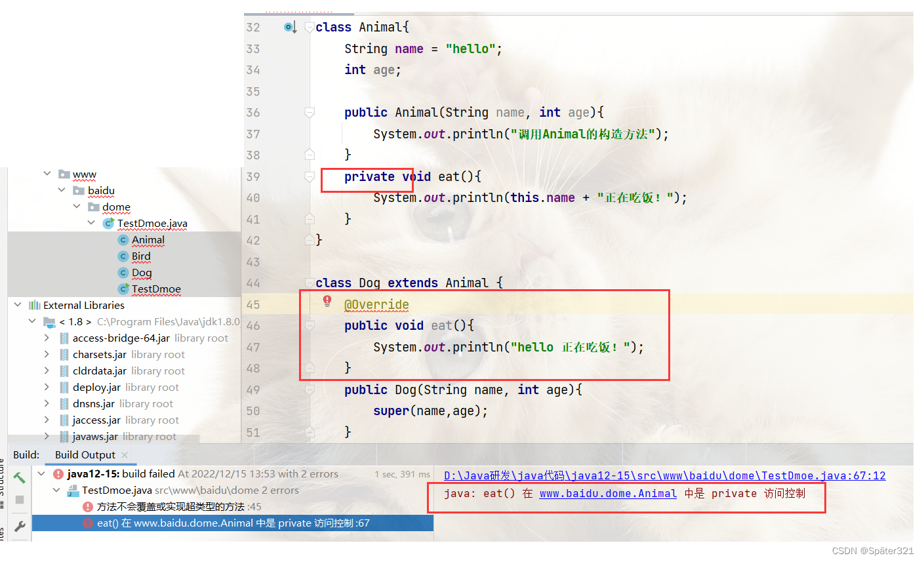
Task: Collapse the External Libraries node
Action: (18, 305)
